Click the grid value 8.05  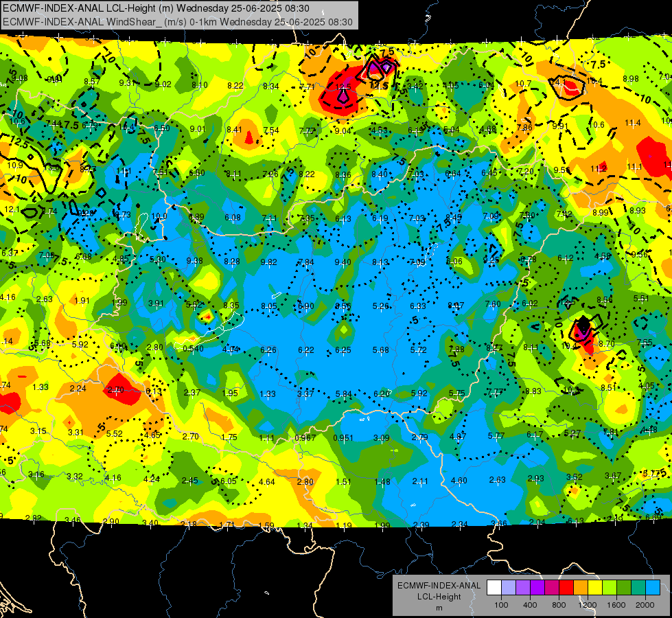[x=268, y=306]
